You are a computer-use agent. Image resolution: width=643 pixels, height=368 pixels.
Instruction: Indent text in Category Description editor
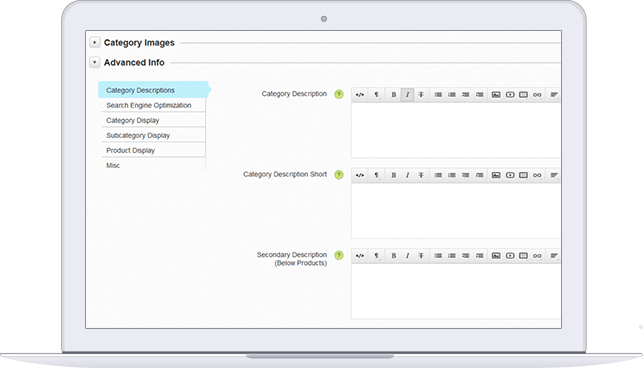point(479,95)
